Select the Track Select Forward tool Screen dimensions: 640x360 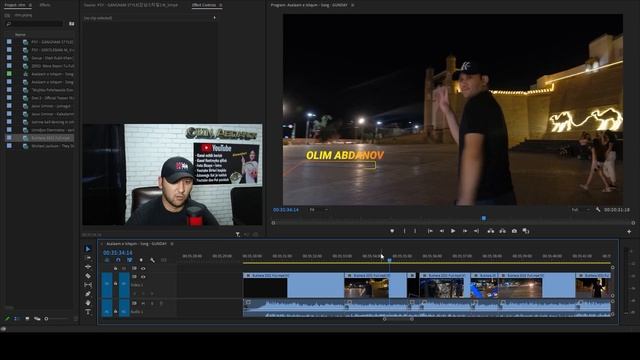[88, 258]
